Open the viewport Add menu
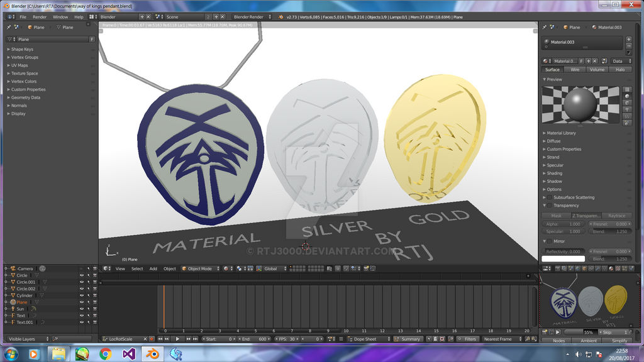644x362 pixels. point(153,268)
